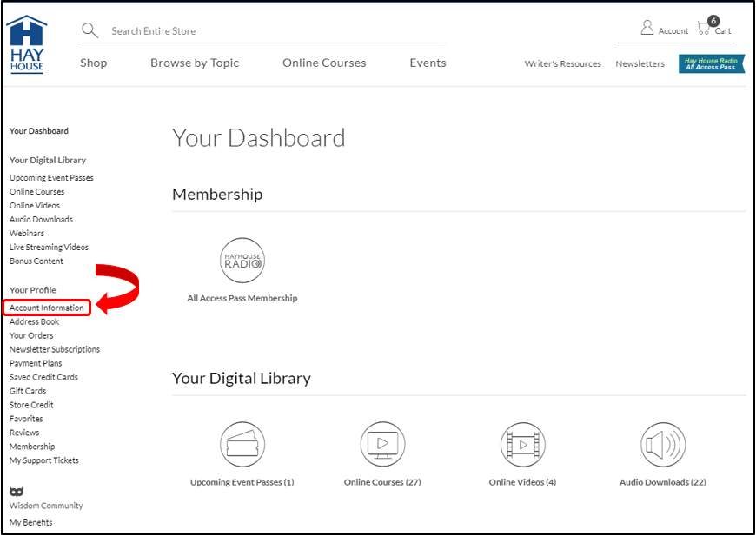Open the Writer's Resources link
Viewport: 756px width, 536px height.
562,64
